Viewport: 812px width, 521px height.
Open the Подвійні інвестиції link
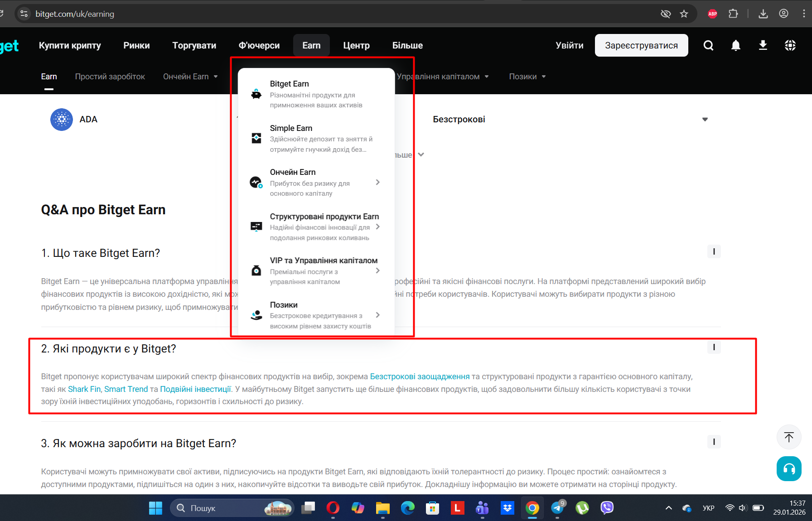(196, 389)
